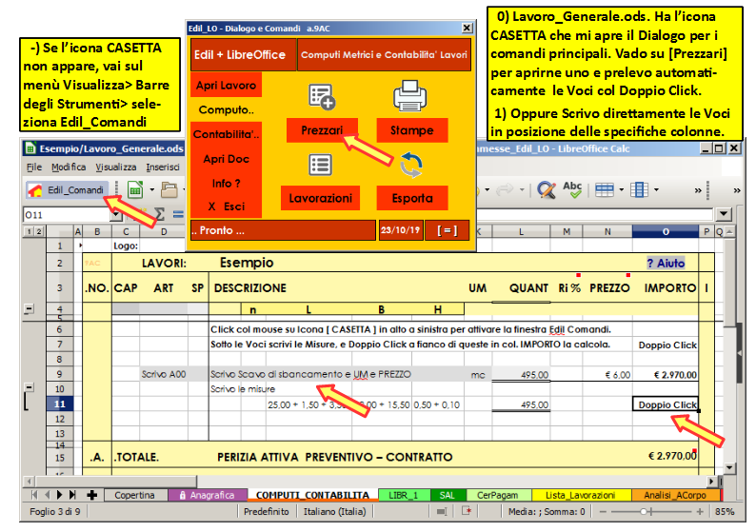Image resolution: width=756 pixels, height=532 pixels.
Task: Click the zoom in plus icon
Action: tap(700, 511)
